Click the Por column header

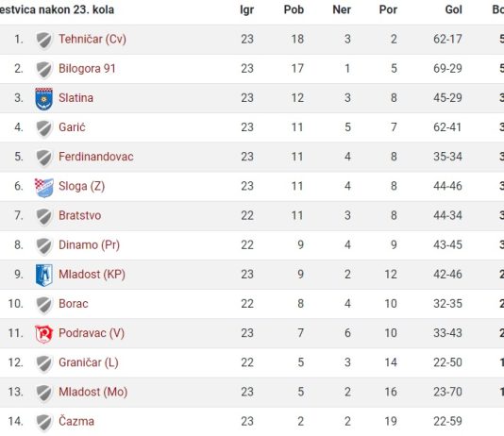click(x=388, y=9)
